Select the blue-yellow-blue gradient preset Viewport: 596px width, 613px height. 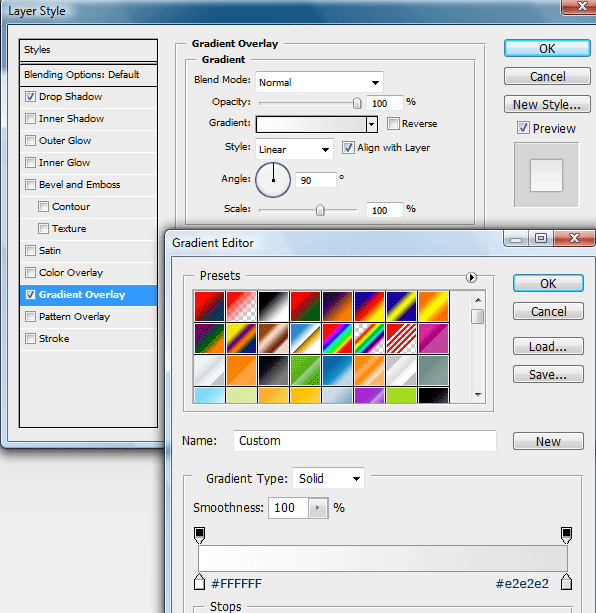tap(402, 306)
